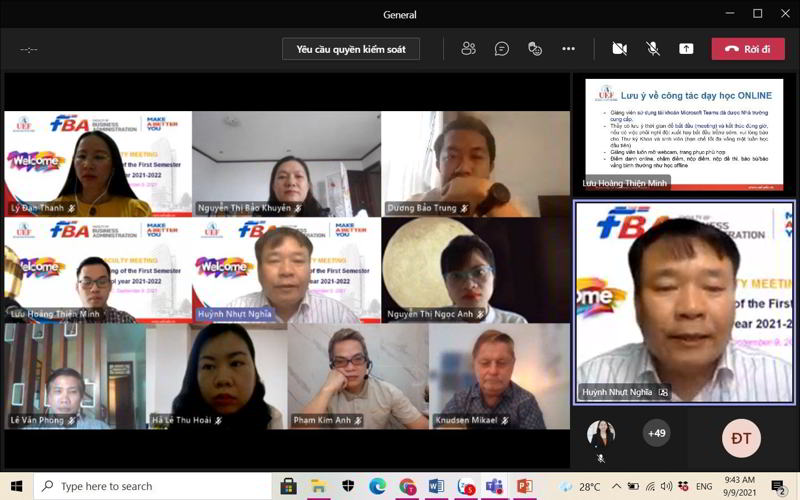This screenshot has height=500, width=800.
Task: Open PowerPoint from the taskbar
Action: [524, 487]
